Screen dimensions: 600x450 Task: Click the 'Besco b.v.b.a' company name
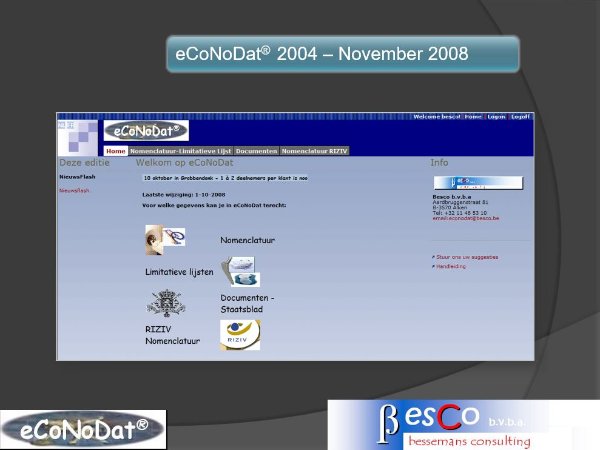point(452,197)
